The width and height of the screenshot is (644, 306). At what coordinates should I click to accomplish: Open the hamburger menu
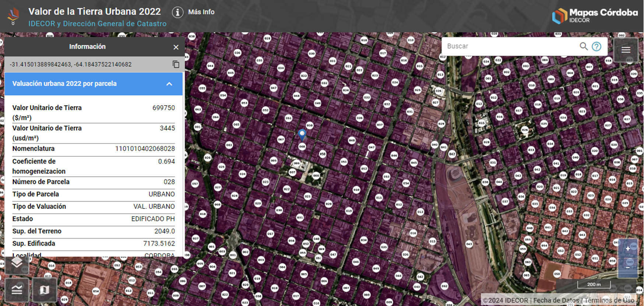[626, 50]
